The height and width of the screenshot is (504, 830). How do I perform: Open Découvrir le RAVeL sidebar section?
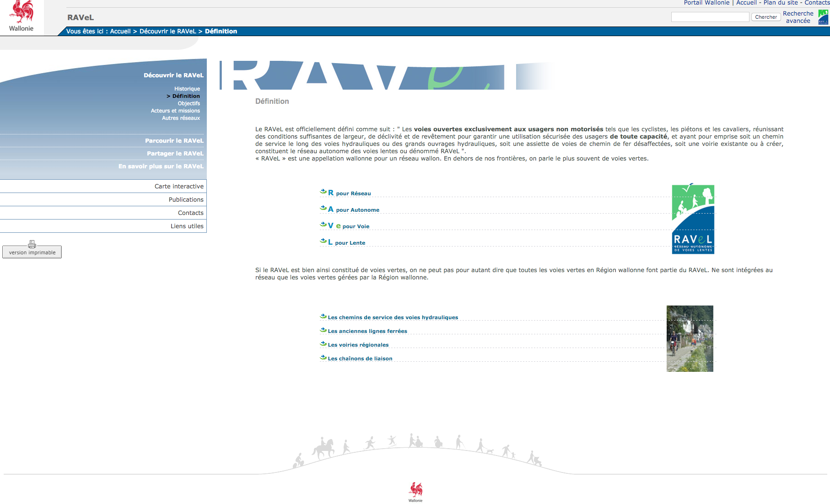[x=173, y=75]
